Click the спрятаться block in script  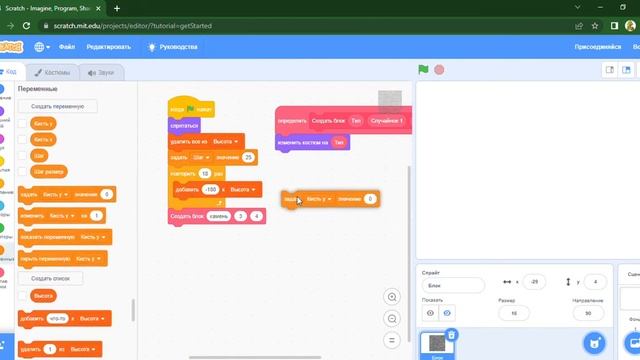click(x=184, y=126)
